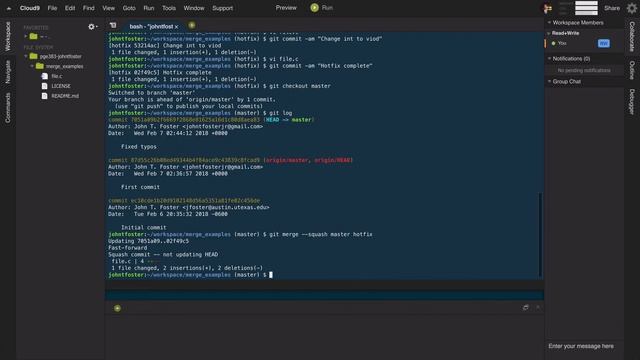The height and width of the screenshot is (360, 640).
Task: Click the RW permission badge
Action: [x=604, y=43]
